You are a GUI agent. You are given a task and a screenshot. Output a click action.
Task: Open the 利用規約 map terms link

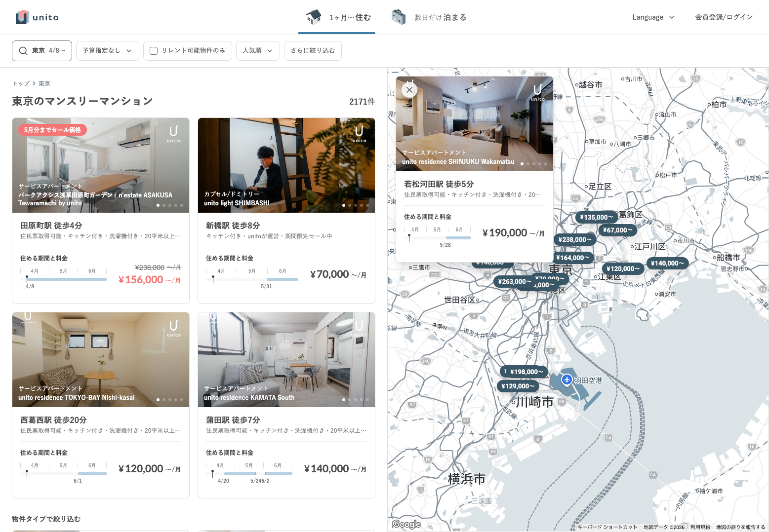(x=700, y=527)
